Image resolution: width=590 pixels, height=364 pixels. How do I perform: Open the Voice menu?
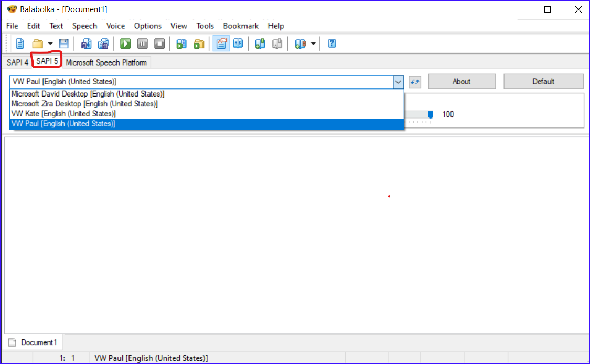[115, 26]
